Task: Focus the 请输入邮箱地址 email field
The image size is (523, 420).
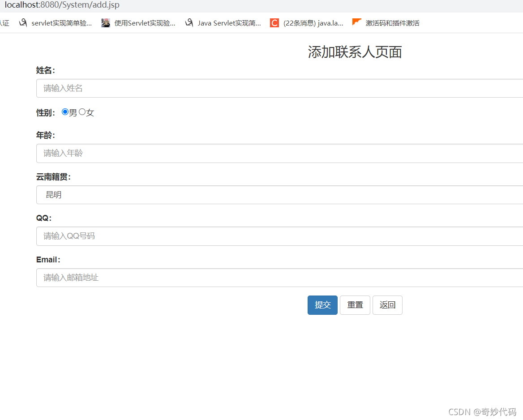Action: pos(279,278)
